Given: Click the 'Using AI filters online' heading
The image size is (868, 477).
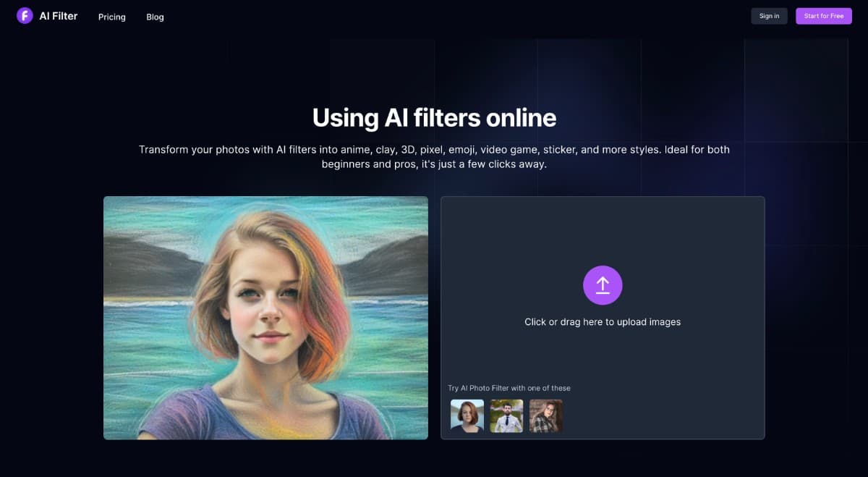Looking at the screenshot, I should [434, 117].
